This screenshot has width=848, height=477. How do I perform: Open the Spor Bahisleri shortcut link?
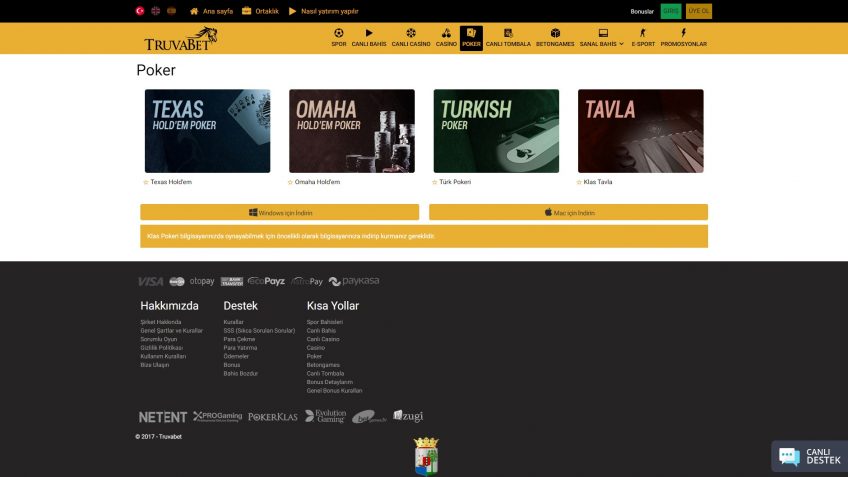(x=324, y=322)
